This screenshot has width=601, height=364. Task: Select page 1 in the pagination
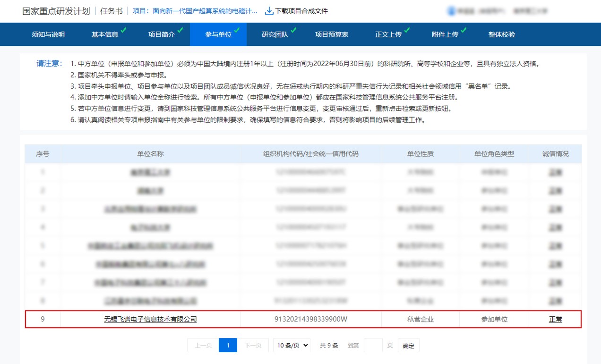[228, 346]
